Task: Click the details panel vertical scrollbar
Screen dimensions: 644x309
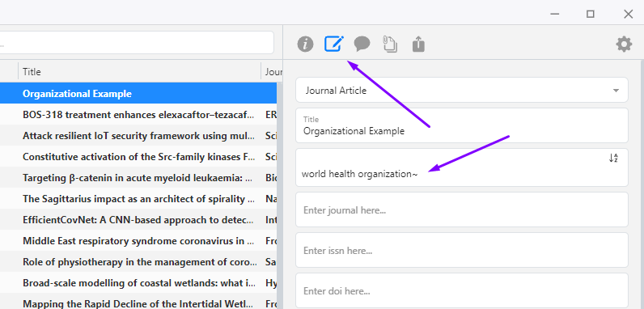Action: click(642, 185)
